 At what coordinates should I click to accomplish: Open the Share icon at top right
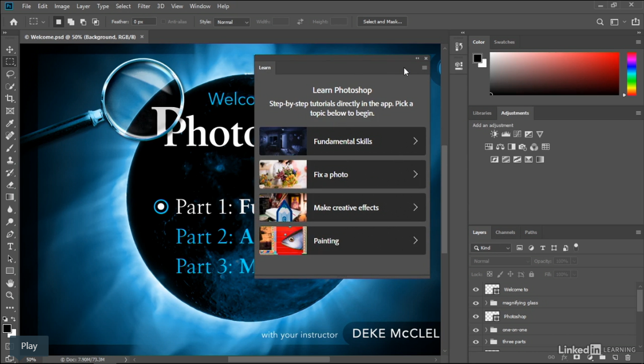pos(635,22)
